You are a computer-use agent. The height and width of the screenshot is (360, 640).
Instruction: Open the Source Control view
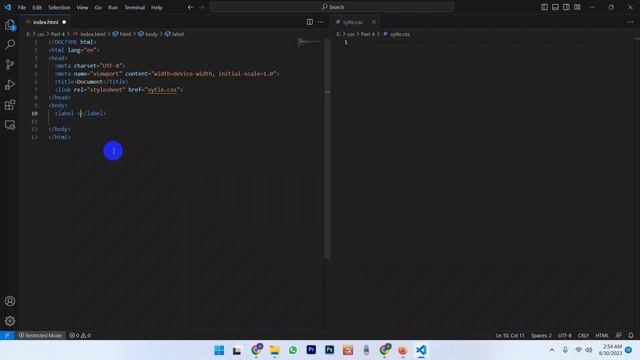[10, 64]
